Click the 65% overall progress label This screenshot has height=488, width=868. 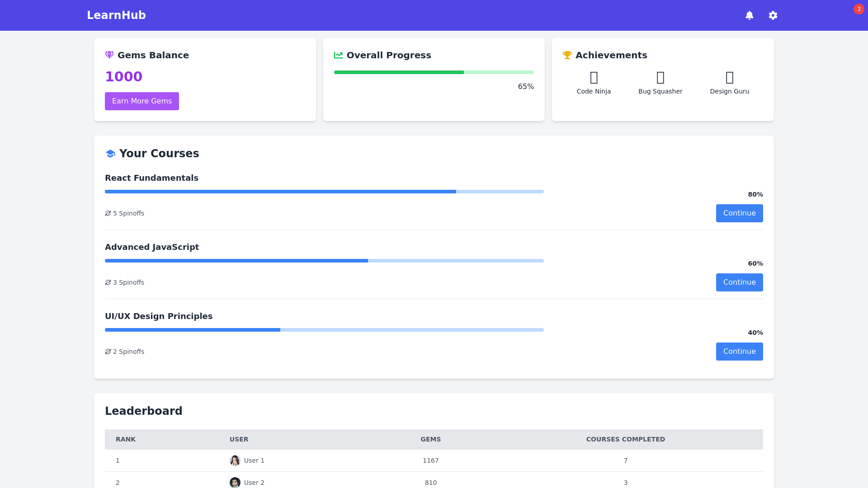point(526,87)
